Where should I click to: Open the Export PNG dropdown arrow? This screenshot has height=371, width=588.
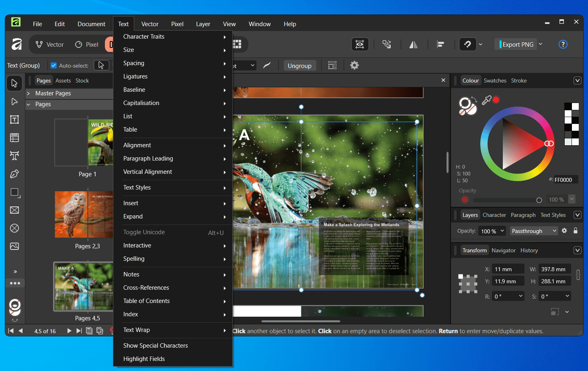pos(541,44)
